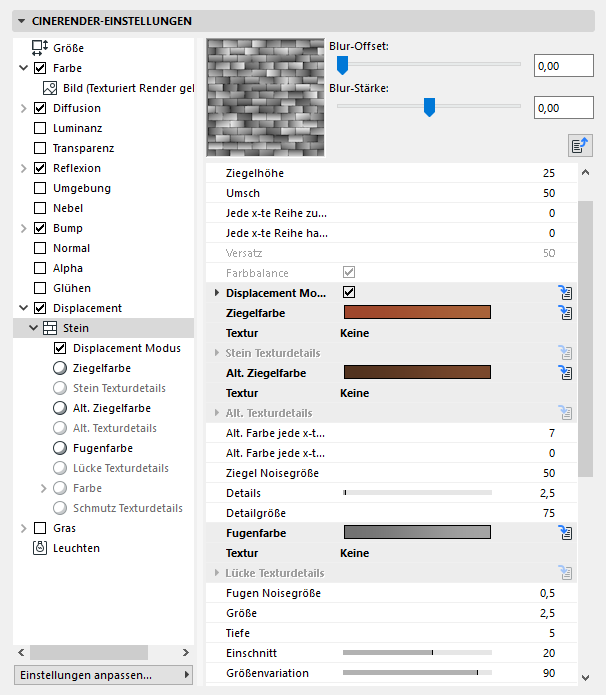
Task: Toggle the Diffusion checkbox
Action: click(40, 108)
